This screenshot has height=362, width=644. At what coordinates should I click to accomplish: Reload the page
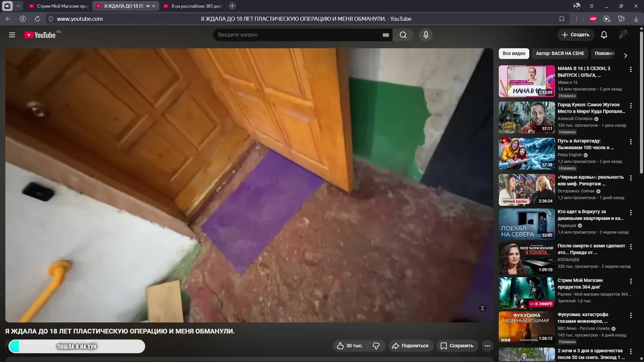(37, 19)
